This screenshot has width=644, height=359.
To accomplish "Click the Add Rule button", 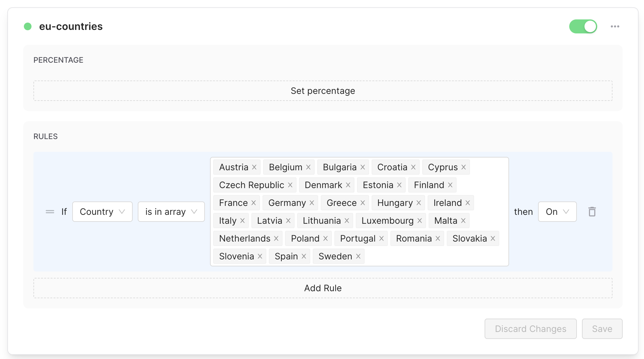I will (323, 288).
